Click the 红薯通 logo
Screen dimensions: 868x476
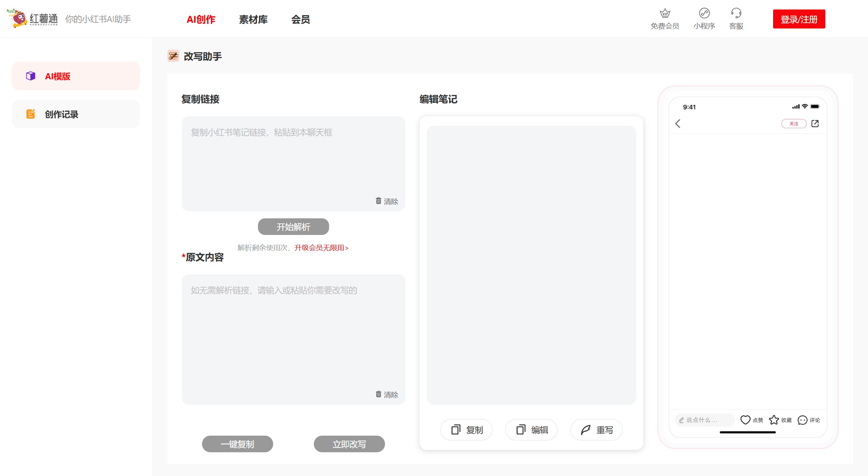(32, 19)
